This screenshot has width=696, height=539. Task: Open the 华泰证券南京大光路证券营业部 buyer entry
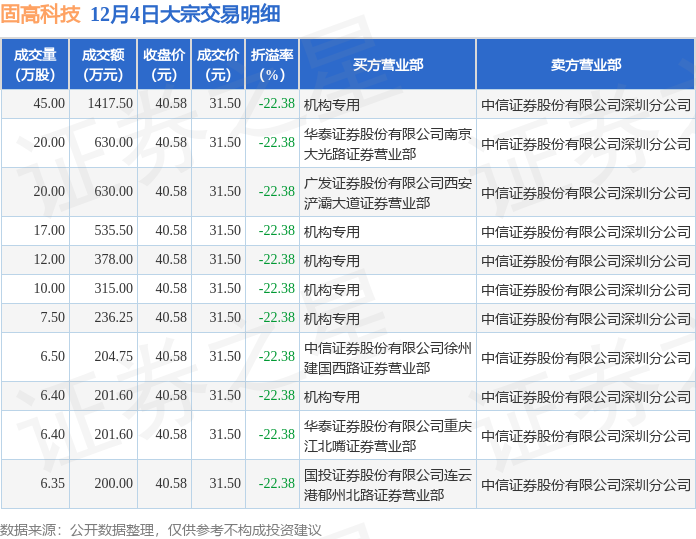click(387, 143)
